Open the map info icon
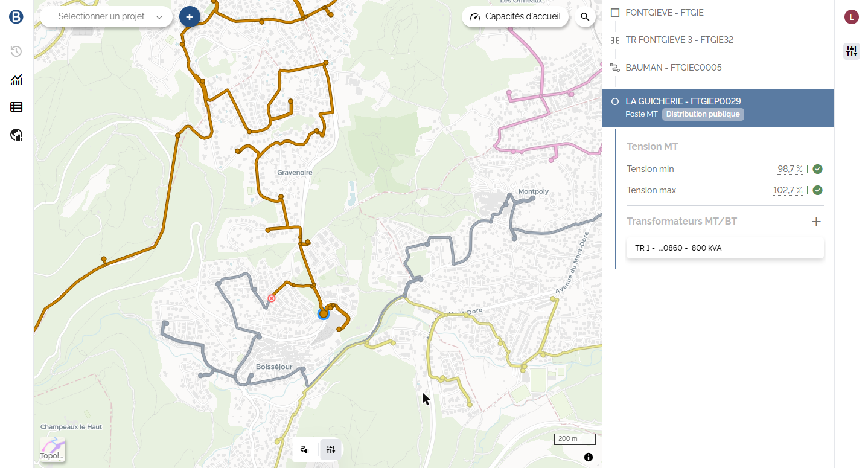 coord(589,457)
